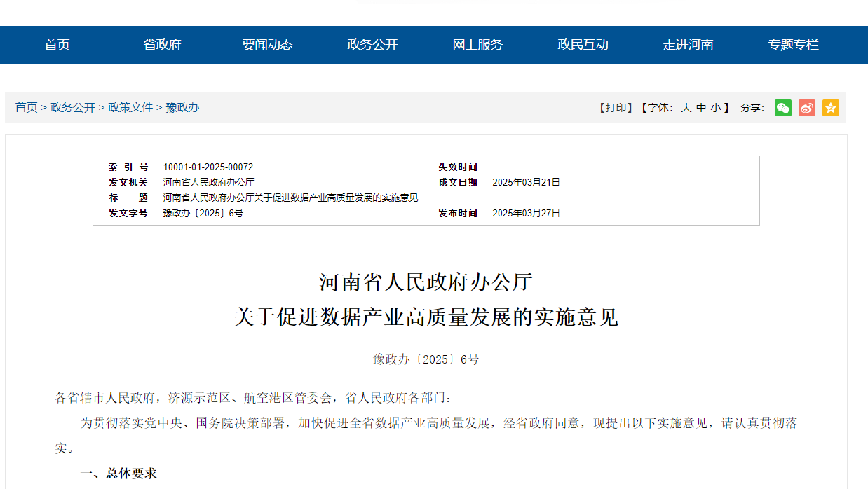Click the document title in info table
The width and height of the screenshot is (868, 489).
click(290, 198)
